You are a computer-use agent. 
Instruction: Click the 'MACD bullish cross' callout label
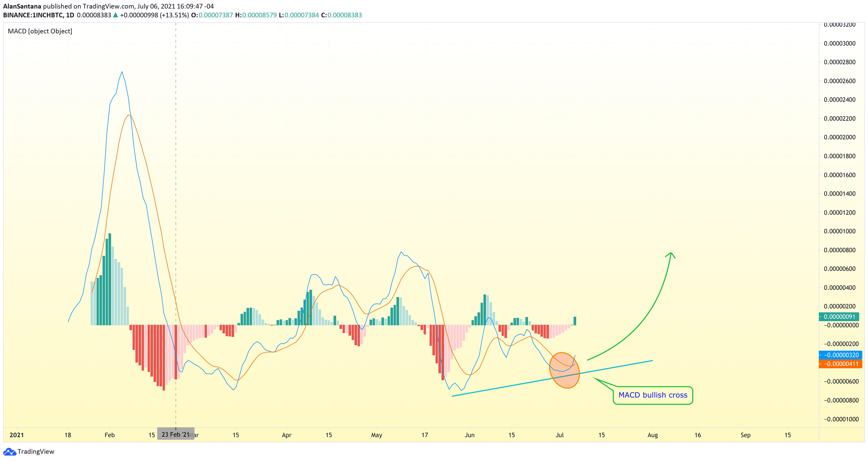click(653, 395)
